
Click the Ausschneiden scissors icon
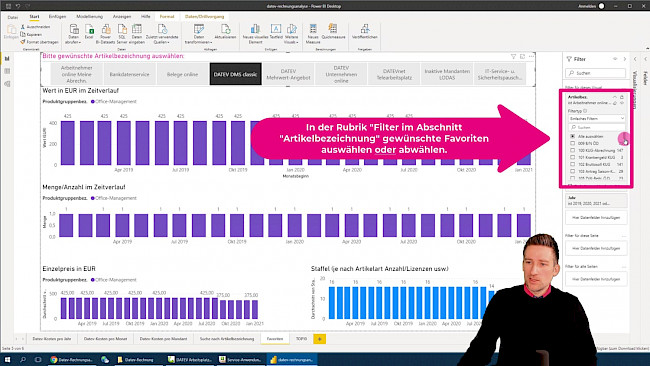(23, 27)
